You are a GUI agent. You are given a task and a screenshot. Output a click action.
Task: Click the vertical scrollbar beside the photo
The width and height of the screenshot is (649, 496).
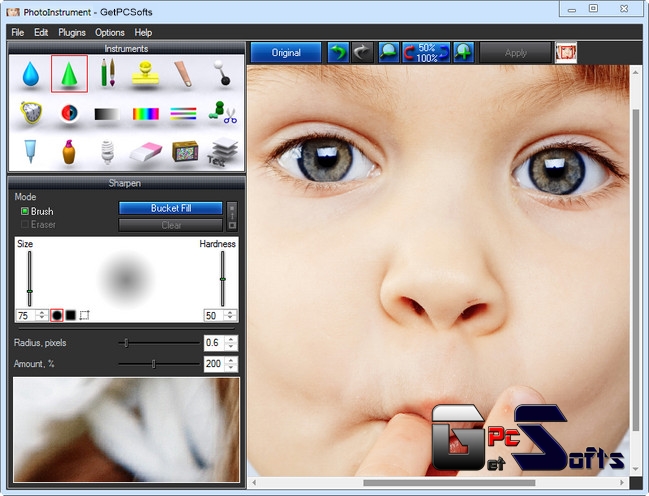click(x=636, y=270)
